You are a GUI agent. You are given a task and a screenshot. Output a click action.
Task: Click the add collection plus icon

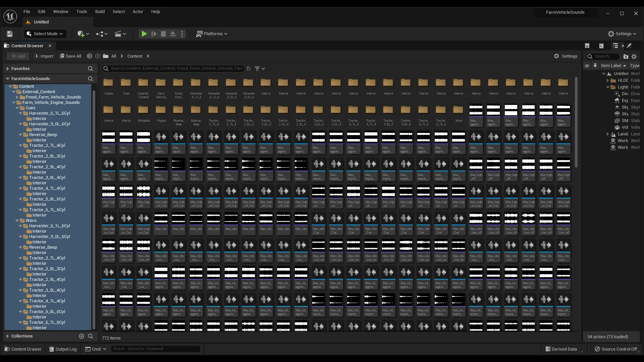coord(82,336)
